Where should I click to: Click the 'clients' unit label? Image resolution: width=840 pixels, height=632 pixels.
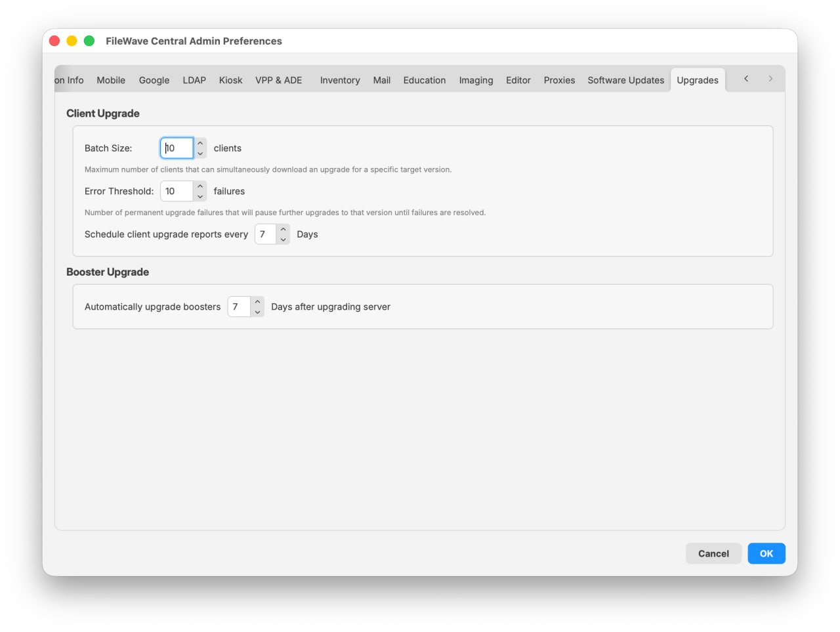[228, 148]
